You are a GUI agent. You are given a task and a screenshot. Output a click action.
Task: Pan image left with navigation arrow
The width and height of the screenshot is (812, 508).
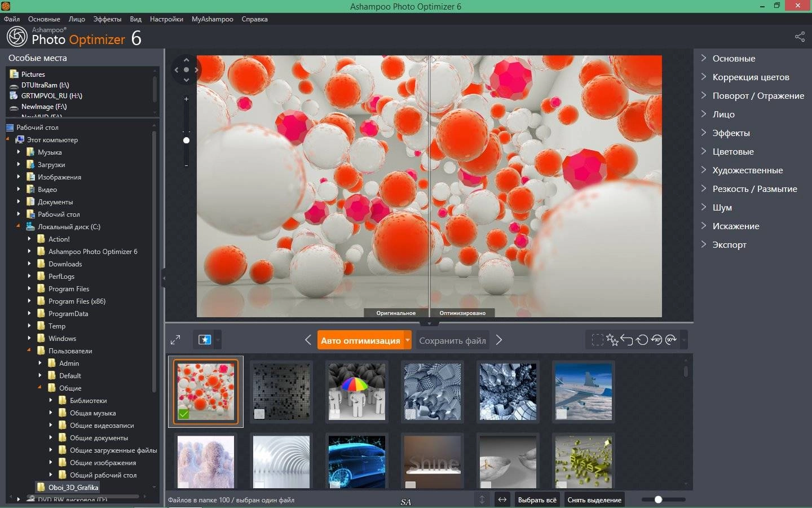[x=176, y=70]
